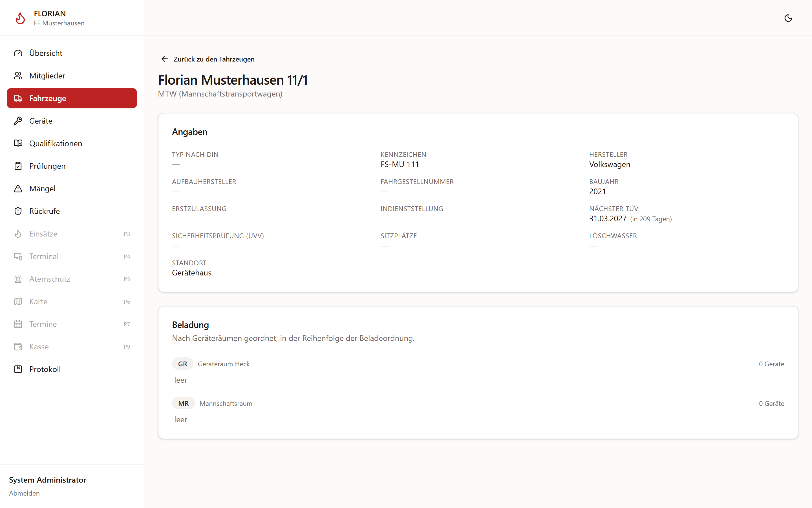
Task: Click the Baujahr value 2021
Action: 598,192
